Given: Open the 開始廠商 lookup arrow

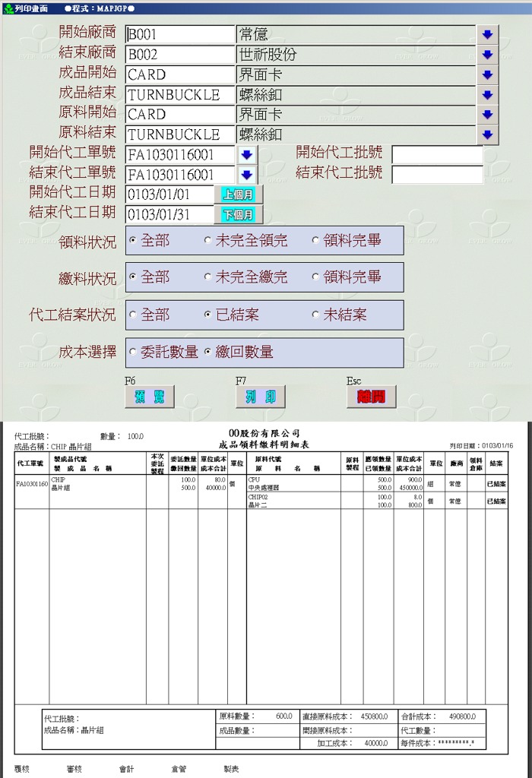Looking at the screenshot, I should pos(487,35).
